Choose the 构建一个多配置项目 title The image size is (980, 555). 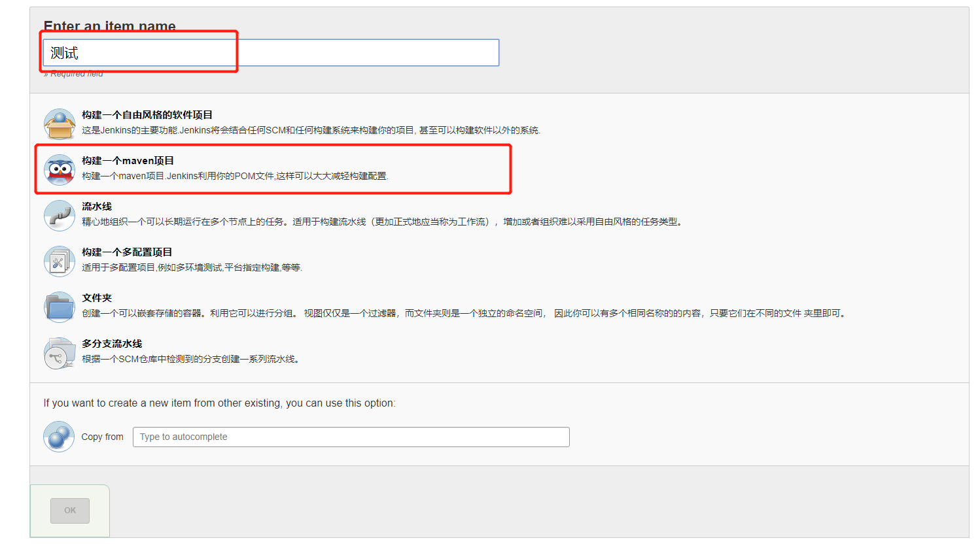coord(127,252)
